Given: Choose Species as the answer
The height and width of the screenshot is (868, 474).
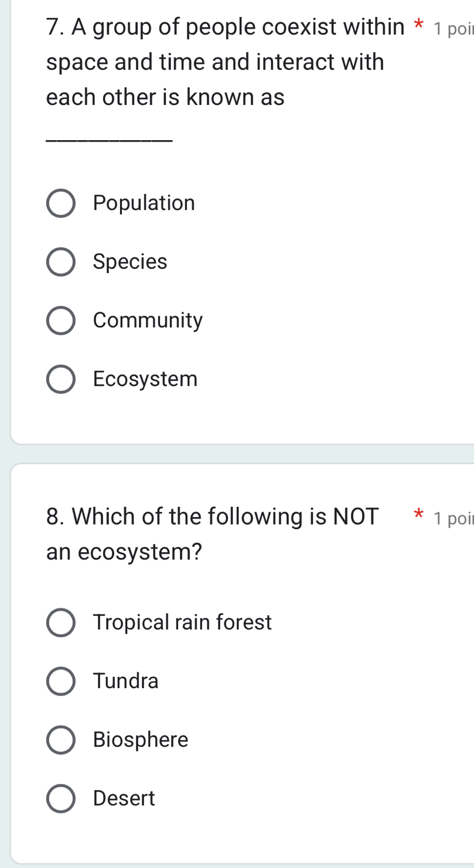Looking at the screenshot, I should tap(60, 261).
